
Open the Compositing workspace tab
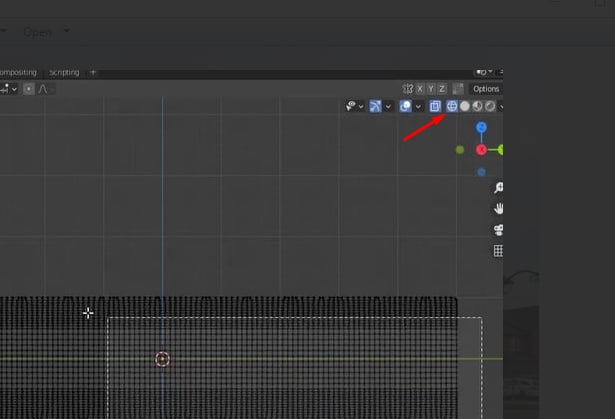(x=18, y=73)
